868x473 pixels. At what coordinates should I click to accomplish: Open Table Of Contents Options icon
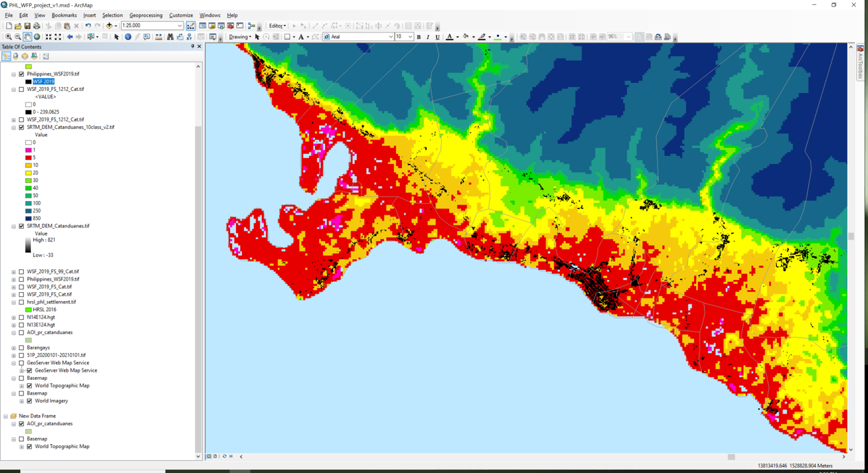click(46, 57)
